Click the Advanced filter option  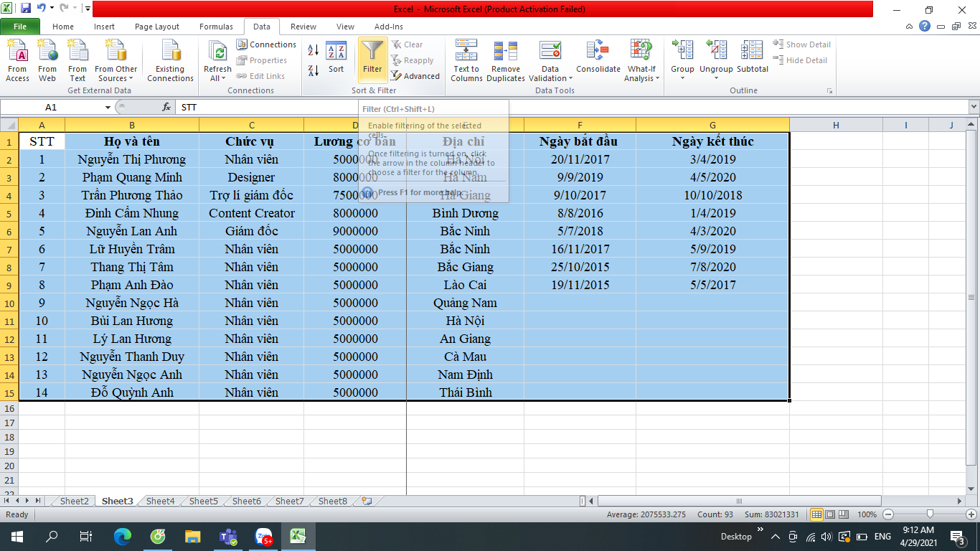click(415, 76)
